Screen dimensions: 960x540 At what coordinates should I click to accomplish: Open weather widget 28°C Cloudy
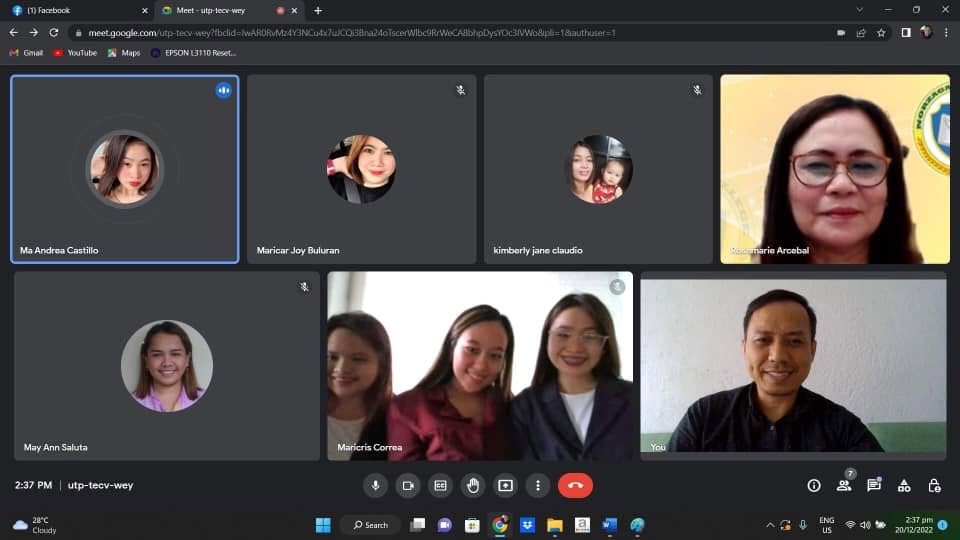tap(36, 525)
